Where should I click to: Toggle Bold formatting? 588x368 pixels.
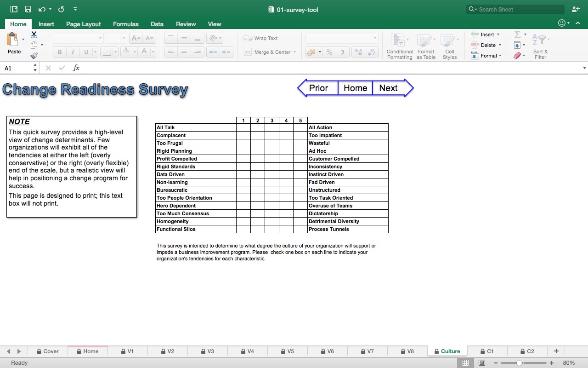(x=59, y=52)
